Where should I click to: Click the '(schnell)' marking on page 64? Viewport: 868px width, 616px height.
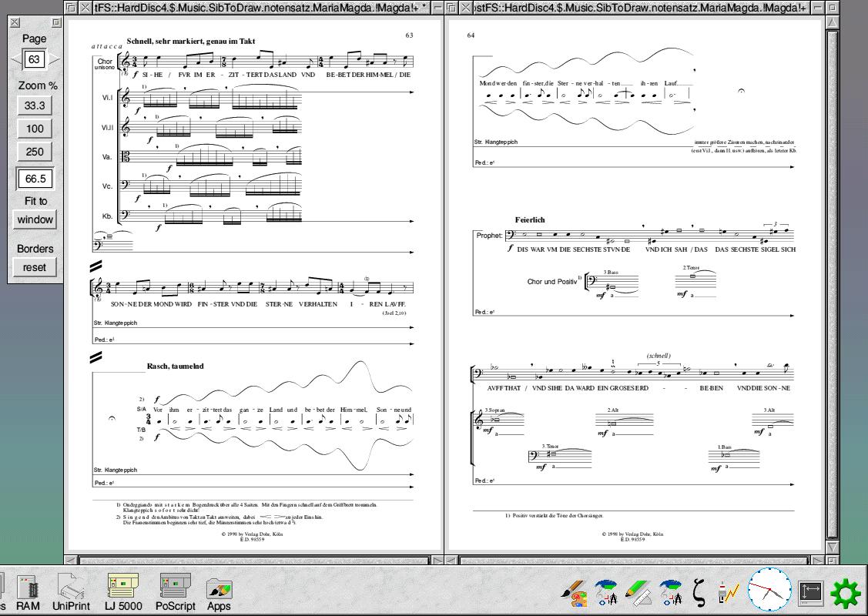tap(659, 356)
